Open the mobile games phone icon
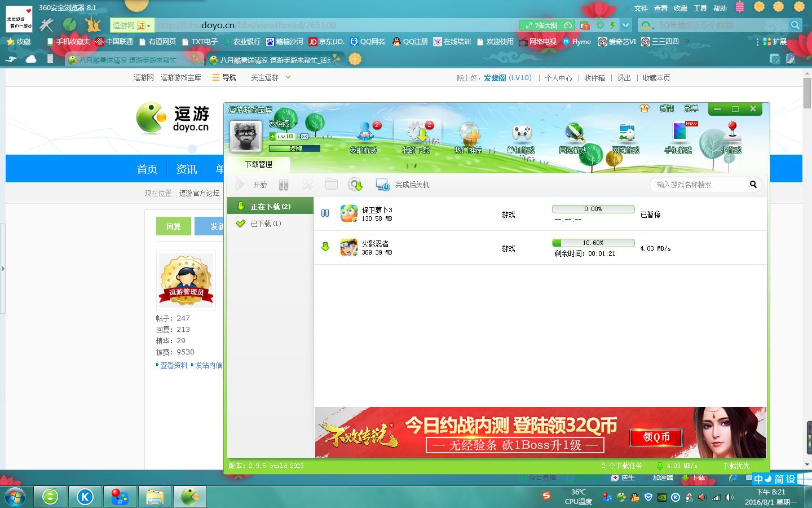This screenshot has width=812, height=508. click(679, 138)
